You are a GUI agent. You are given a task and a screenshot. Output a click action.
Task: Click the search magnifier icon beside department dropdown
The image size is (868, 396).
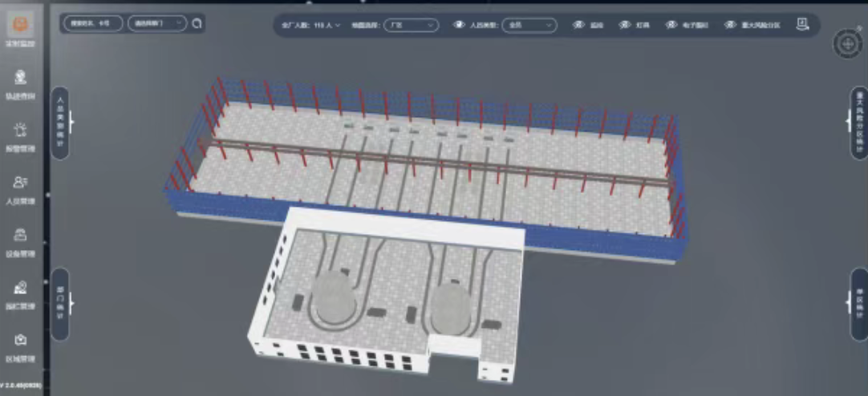(x=197, y=24)
